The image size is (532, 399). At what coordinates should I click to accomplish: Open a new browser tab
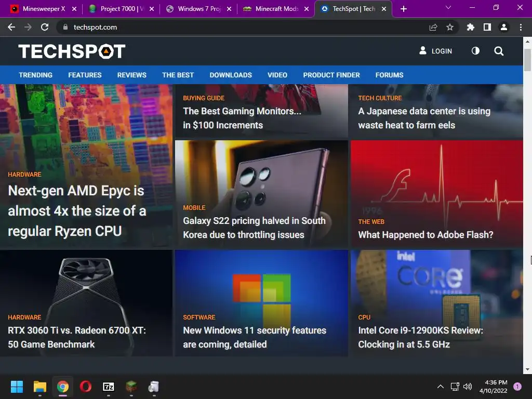point(403,9)
